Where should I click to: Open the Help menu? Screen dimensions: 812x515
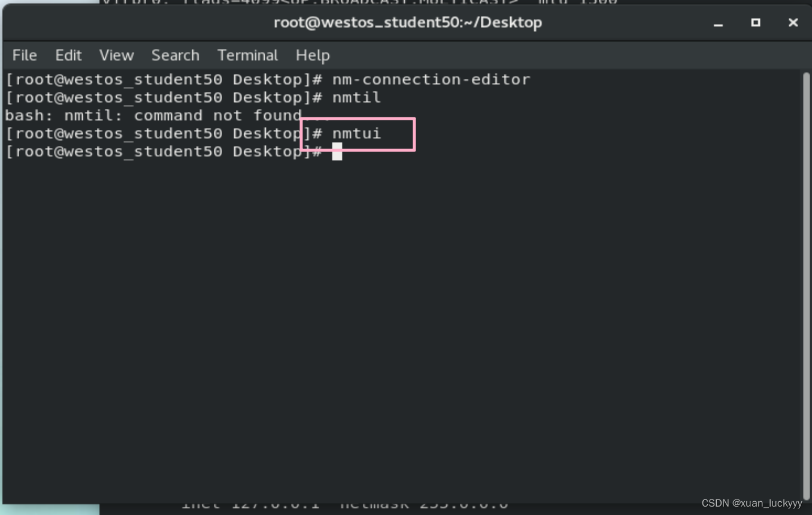click(x=313, y=55)
